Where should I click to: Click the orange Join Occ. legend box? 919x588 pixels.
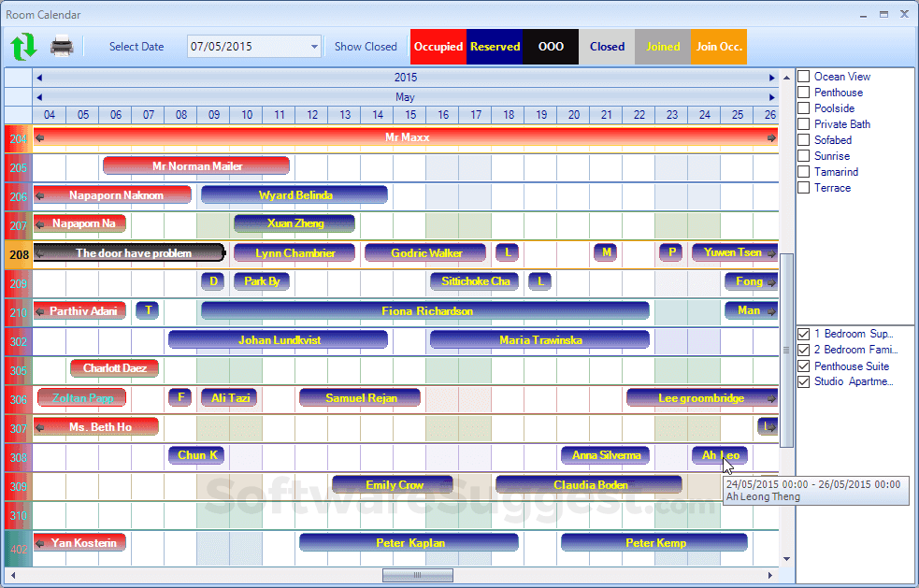tap(719, 47)
